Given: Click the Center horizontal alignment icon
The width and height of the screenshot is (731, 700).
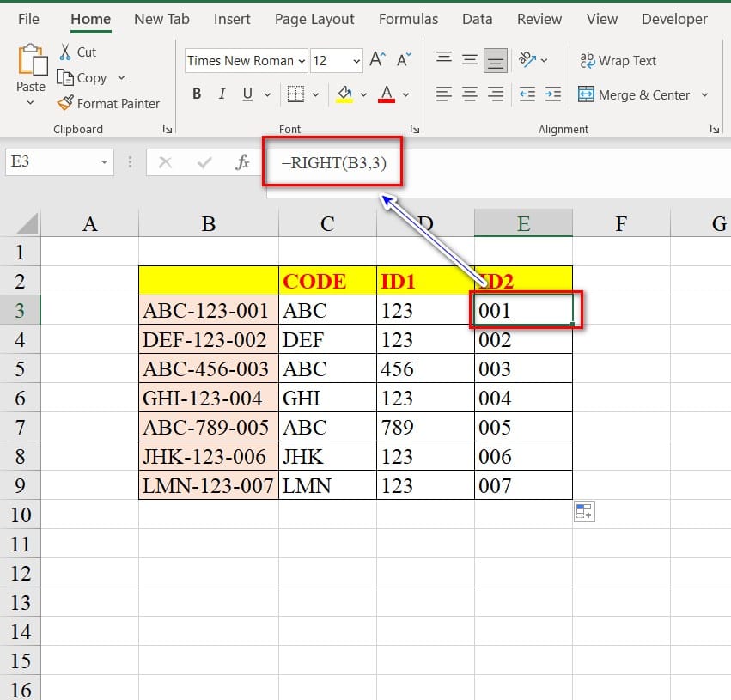Looking at the screenshot, I should coord(469,94).
